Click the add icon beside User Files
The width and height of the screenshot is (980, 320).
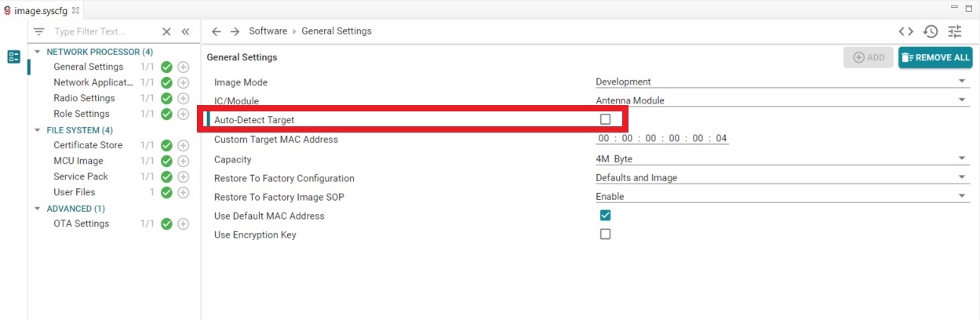[x=183, y=192]
